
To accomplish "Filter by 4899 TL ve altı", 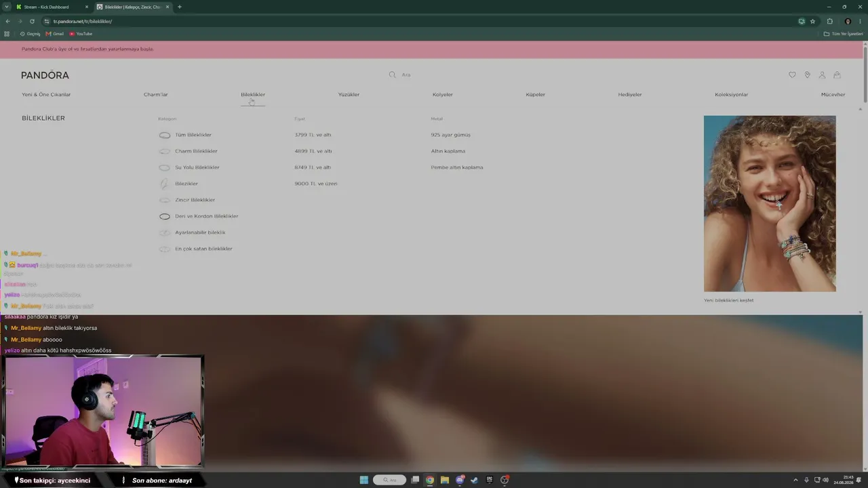I will tap(313, 151).
